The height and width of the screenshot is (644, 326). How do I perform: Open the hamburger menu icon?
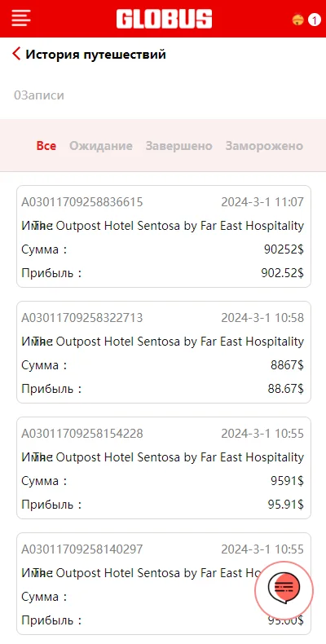click(x=21, y=19)
